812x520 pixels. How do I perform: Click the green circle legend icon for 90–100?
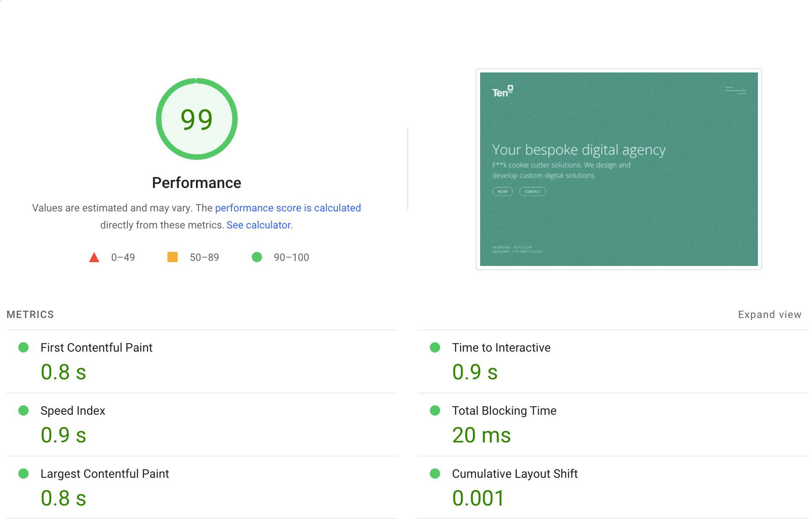click(257, 257)
